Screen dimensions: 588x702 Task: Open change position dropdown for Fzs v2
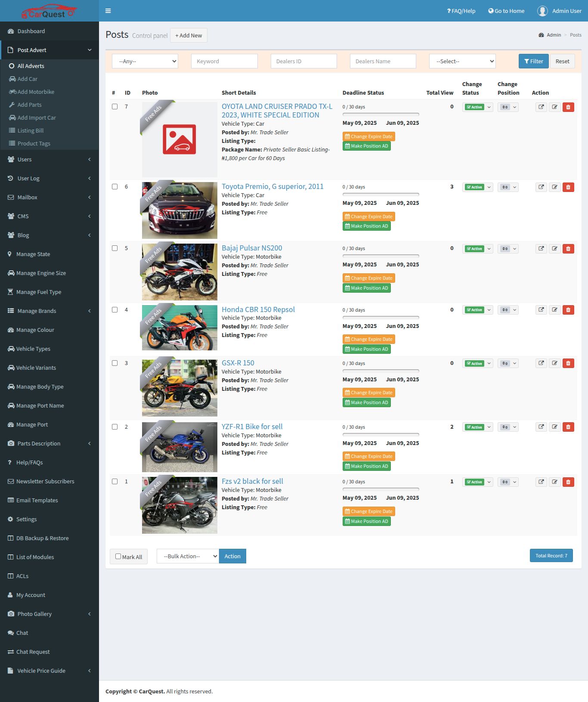(508, 482)
